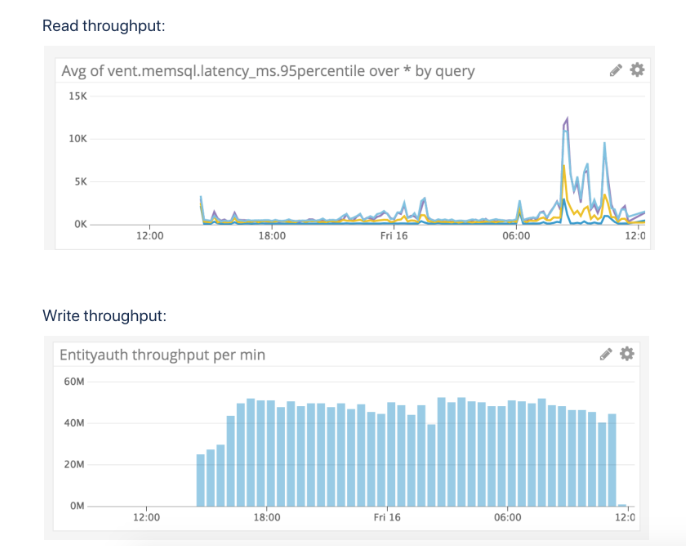The image size is (692, 546).
Task: Click the 15K y-axis label
Action: 78,96
